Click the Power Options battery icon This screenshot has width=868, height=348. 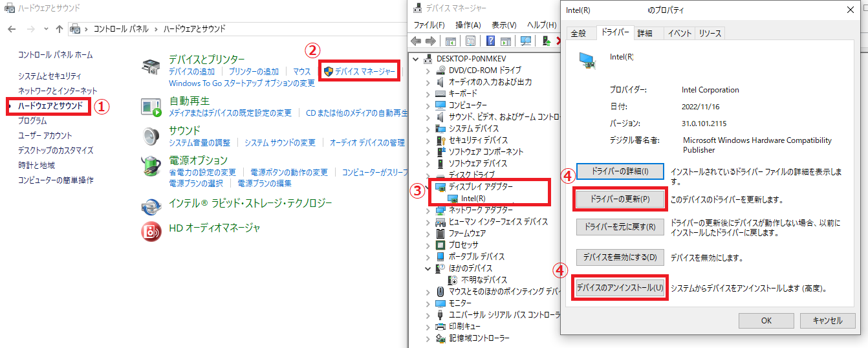tap(151, 166)
